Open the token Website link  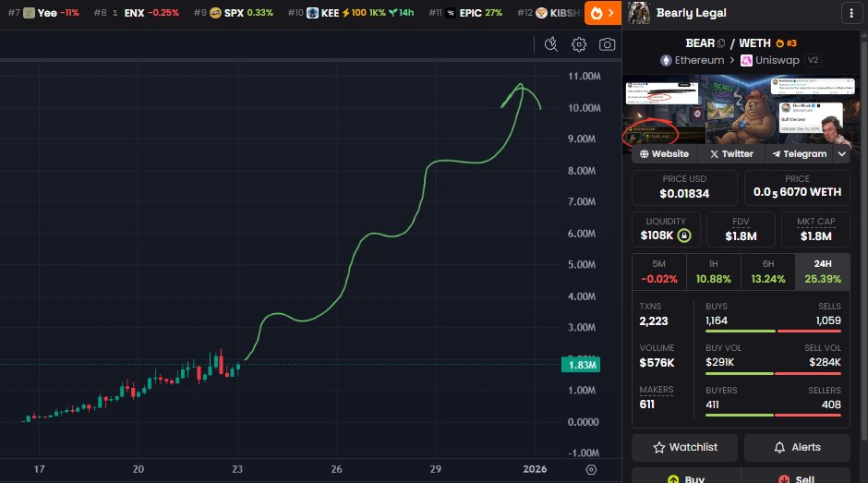coord(664,154)
